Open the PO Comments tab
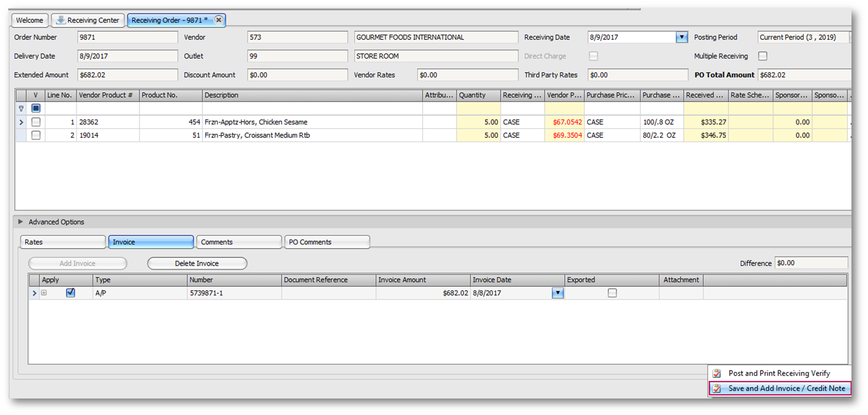868x415 pixels. pyautogui.click(x=327, y=242)
